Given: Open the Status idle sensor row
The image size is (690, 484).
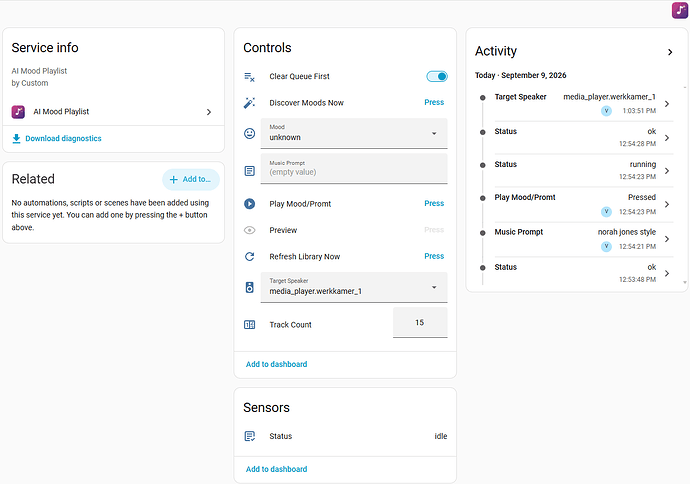Looking at the screenshot, I should 345,436.
